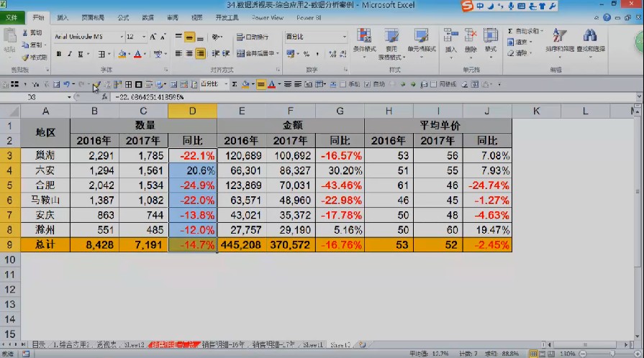
Task: Click the percent style icon
Action: 306,54
